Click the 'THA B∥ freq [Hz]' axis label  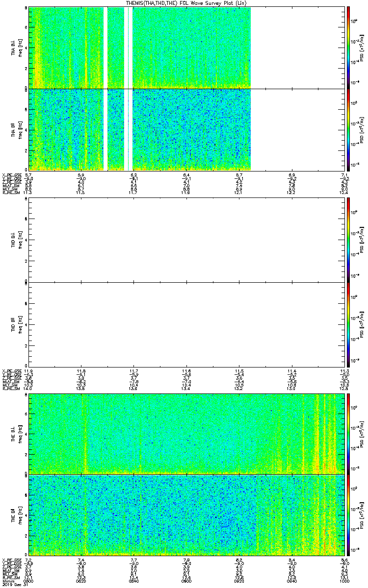click(x=17, y=130)
